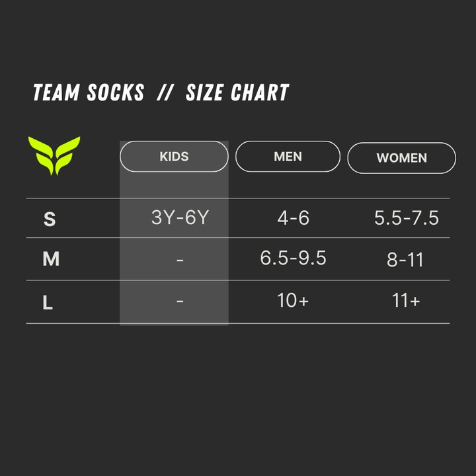Image resolution: width=476 pixels, height=476 pixels.
Task: Open the WOMEN size tab
Action: 401,158
